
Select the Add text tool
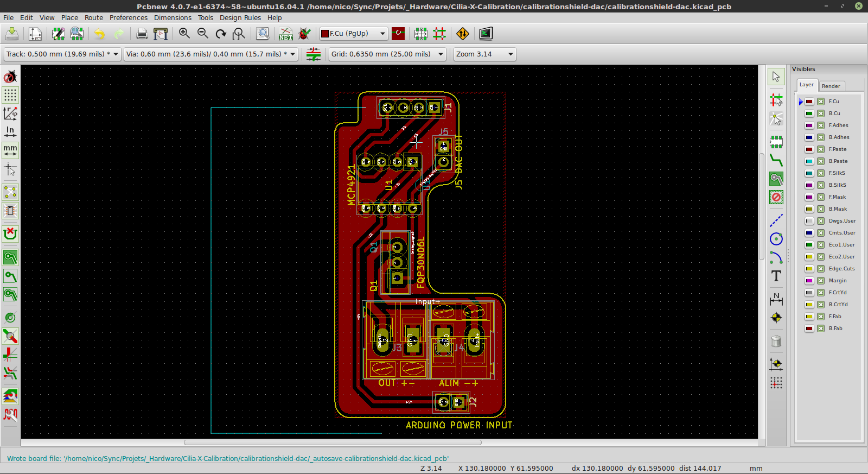[x=776, y=276]
